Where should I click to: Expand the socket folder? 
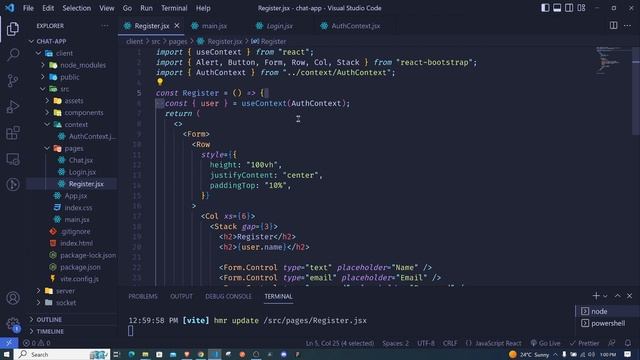(38, 302)
